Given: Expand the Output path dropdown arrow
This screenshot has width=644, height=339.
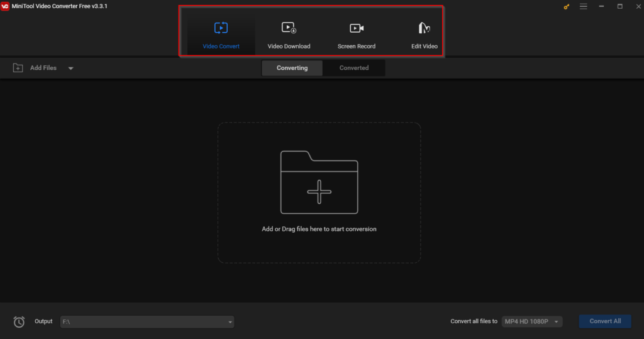Looking at the screenshot, I should 230,322.
